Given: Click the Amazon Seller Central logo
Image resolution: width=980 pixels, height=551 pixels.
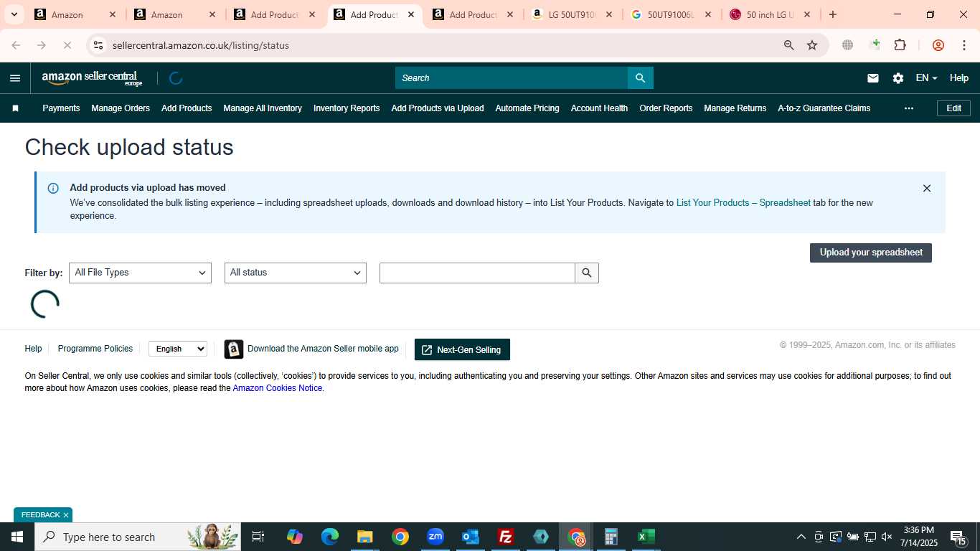Looking at the screenshot, I should tap(93, 78).
